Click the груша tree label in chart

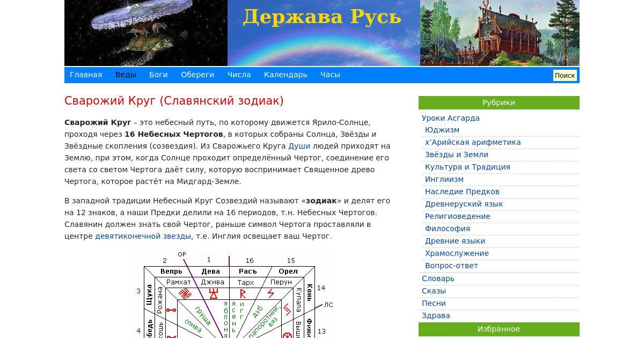click(202, 315)
